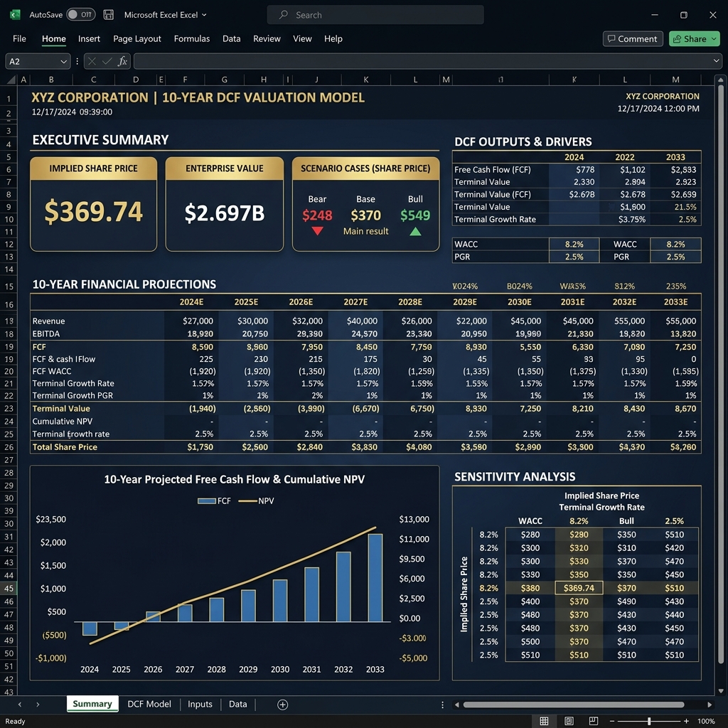The width and height of the screenshot is (728, 728).
Task: Click horizontal scrollbar right arrow
Action: pos(710,705)
